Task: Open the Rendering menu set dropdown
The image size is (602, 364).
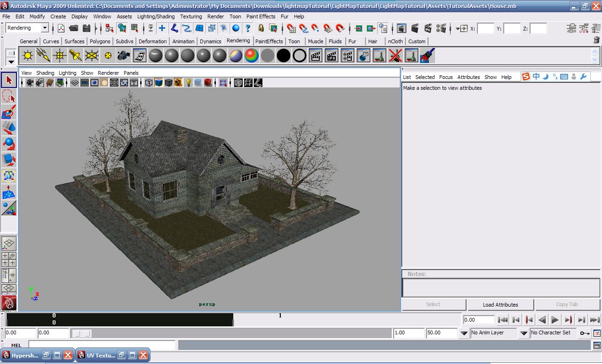Action: [45, 28]
